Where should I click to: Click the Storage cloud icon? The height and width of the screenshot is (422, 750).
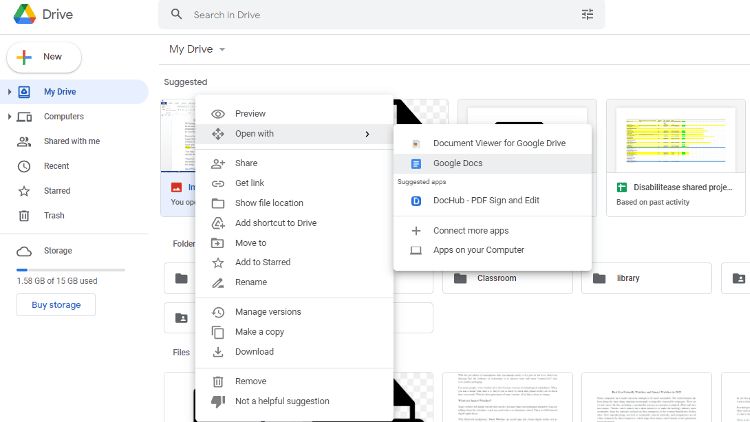[24, 251]
